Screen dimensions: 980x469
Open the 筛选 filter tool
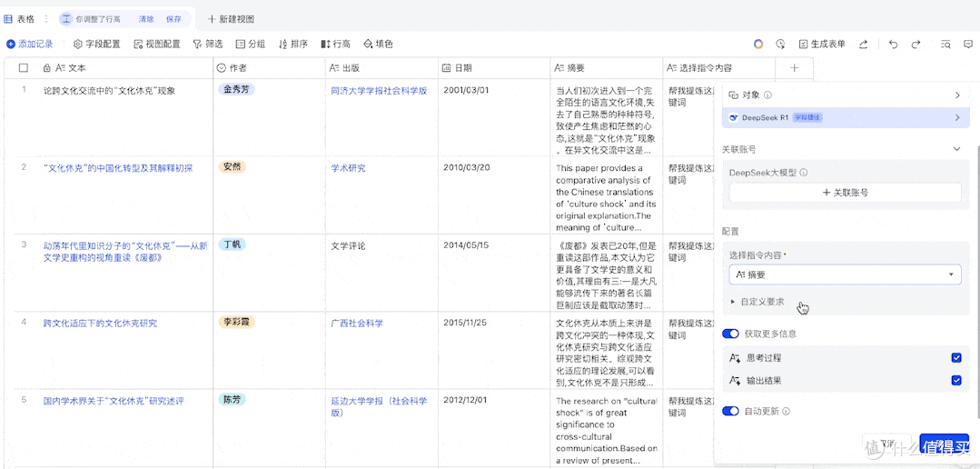[207, 44]
